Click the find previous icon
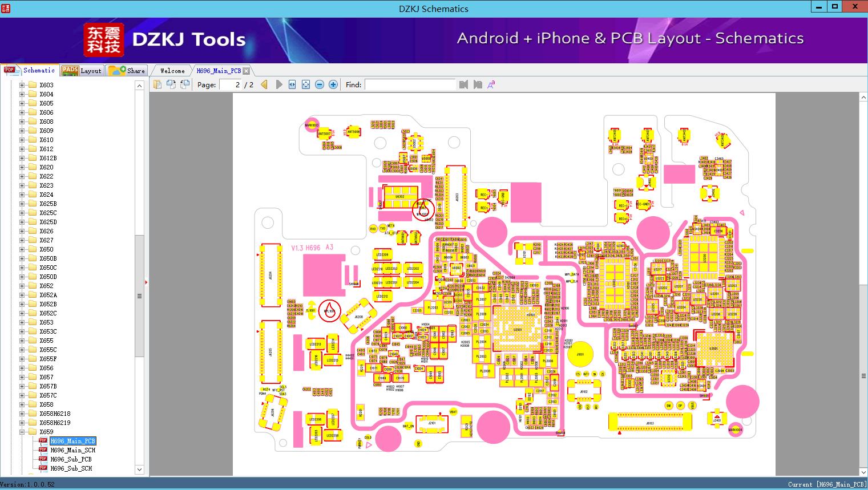Viewport: 868px width, 490px height. coord(463,84)
